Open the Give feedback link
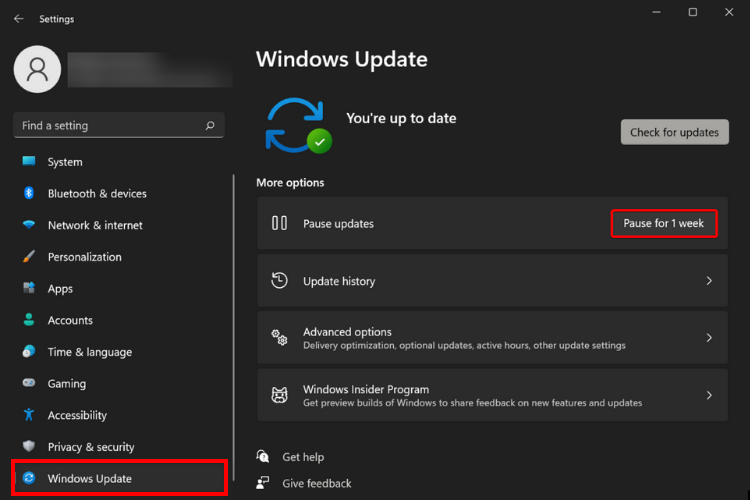Screen dimensions: 750x500 pos(317,483)
